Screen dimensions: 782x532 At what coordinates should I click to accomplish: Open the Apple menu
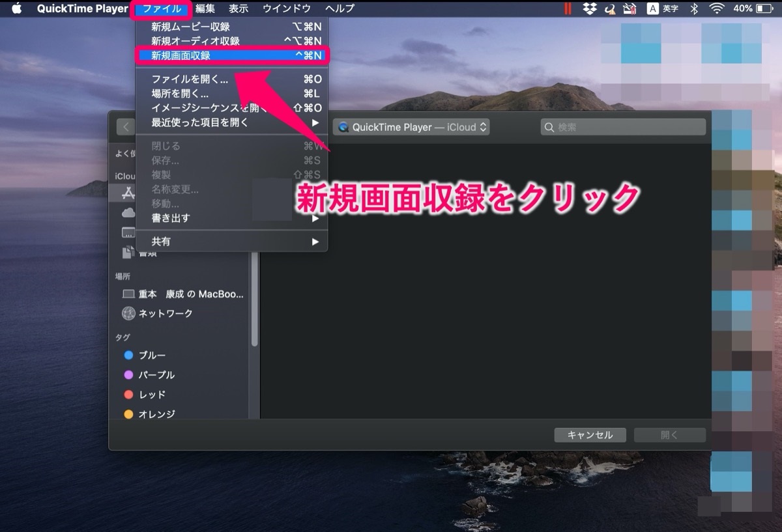[x=17, y=8]
